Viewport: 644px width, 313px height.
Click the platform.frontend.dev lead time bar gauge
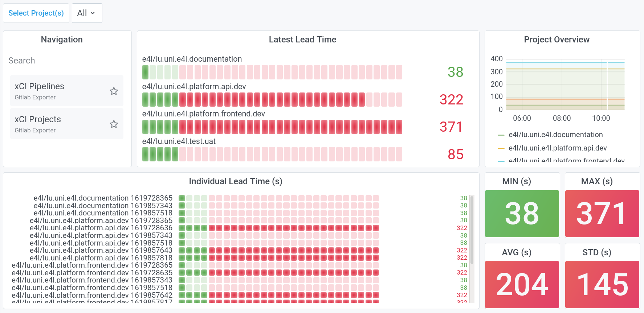click(x=272, y=127)
